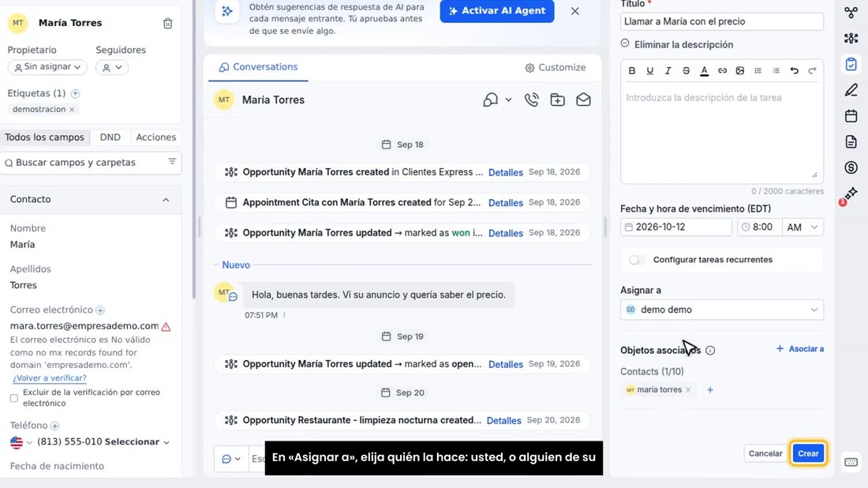Switch to the DND tab

(x=110, y=137)
